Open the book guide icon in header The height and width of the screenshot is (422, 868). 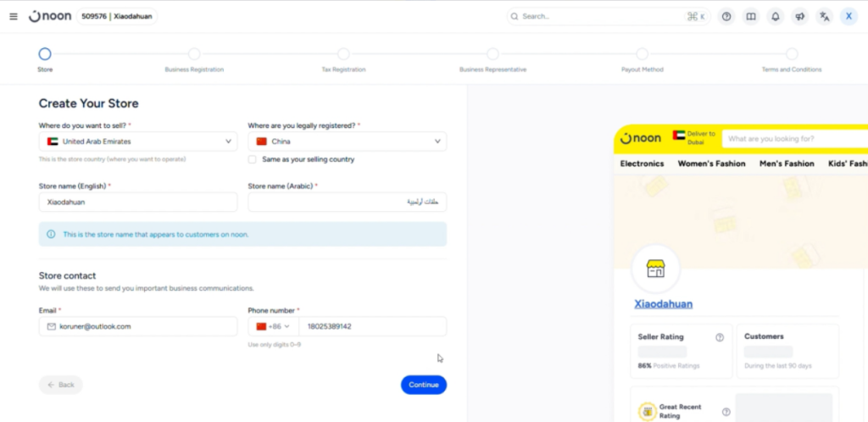(751, 17)
